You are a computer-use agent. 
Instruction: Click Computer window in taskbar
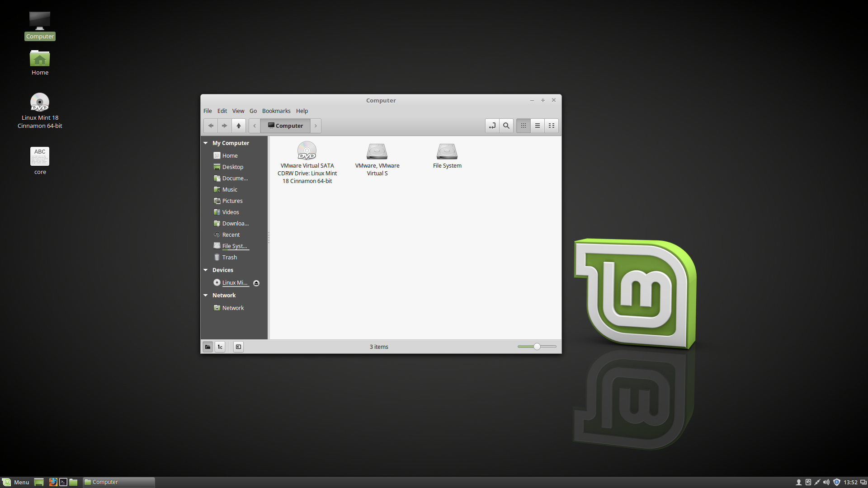(x=119, y=482)
